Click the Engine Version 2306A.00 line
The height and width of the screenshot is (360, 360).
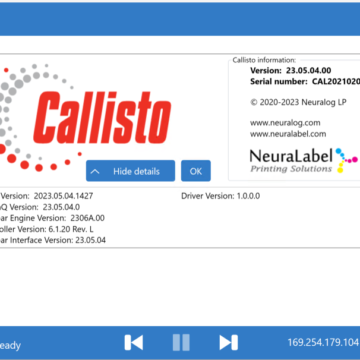[52, 218]
